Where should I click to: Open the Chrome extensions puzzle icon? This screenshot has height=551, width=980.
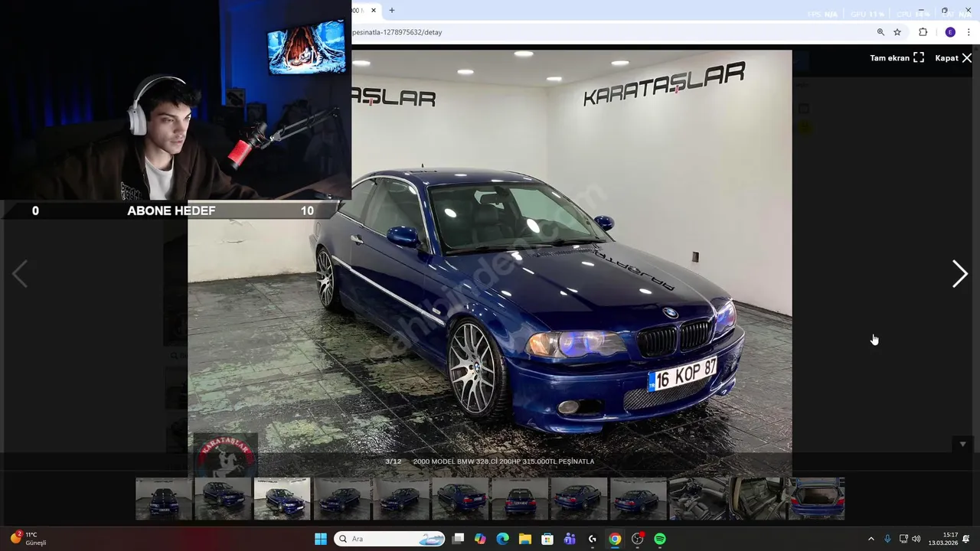(923, 32)
